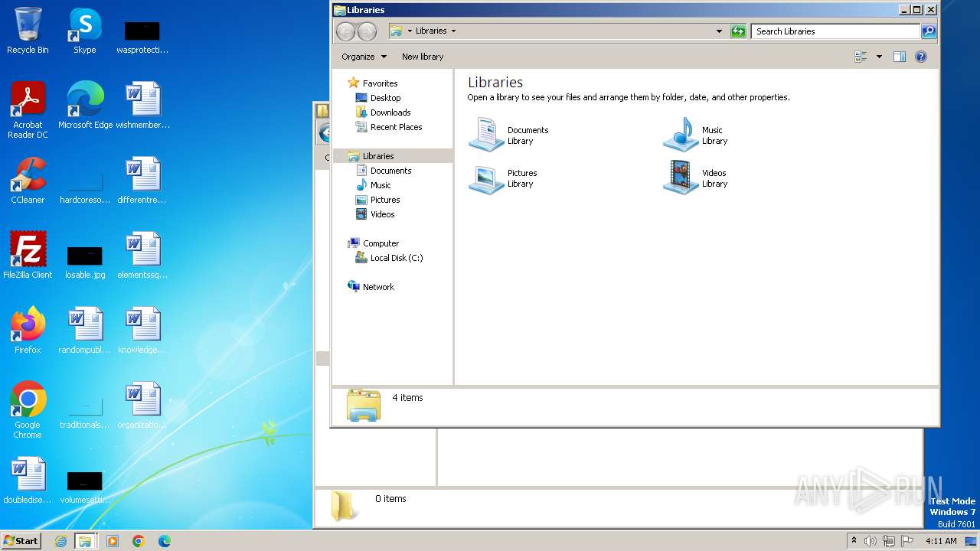Screen dimensions: 980x551
Task: Click the network tray icon
Action: point(889,541)
